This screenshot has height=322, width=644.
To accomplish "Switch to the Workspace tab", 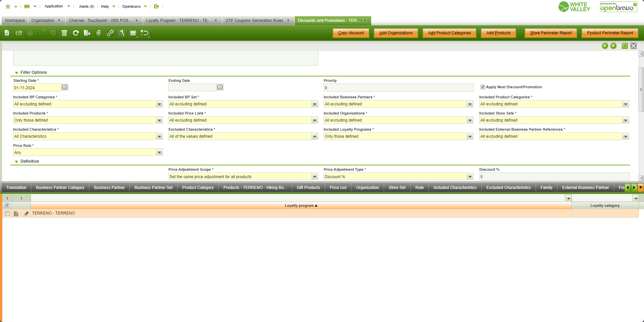I will 15,21.
